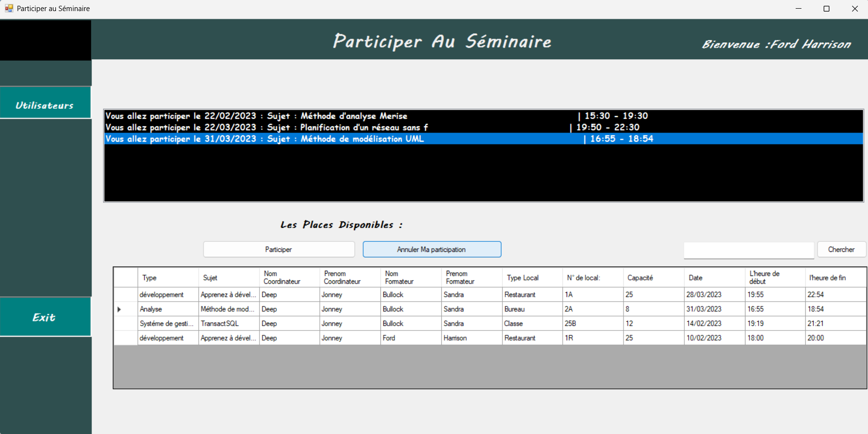Minimize the Participer au Séminaire window

point(799,9)
